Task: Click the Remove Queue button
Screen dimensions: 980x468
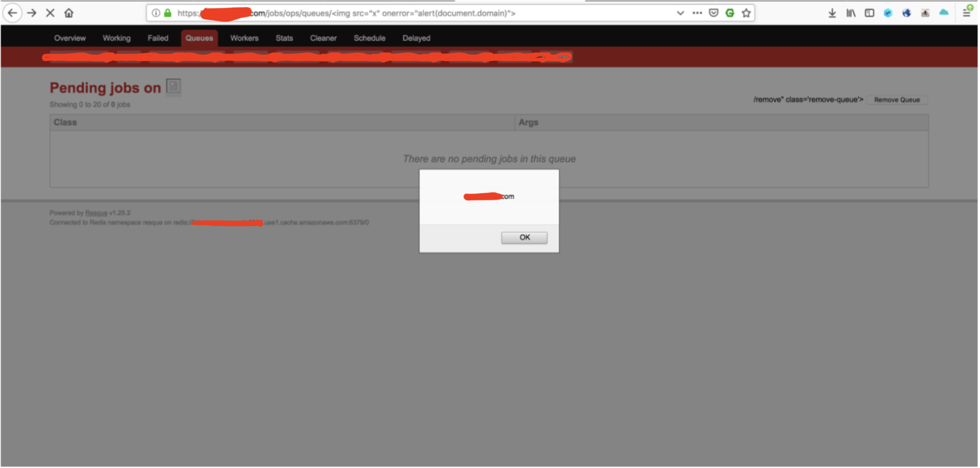Action: (897, 100)
